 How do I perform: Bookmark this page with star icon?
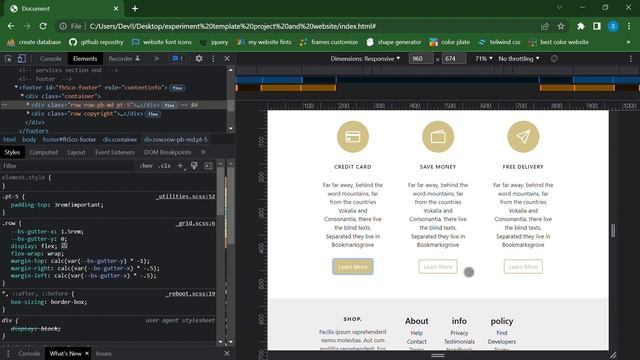[561, 26]
